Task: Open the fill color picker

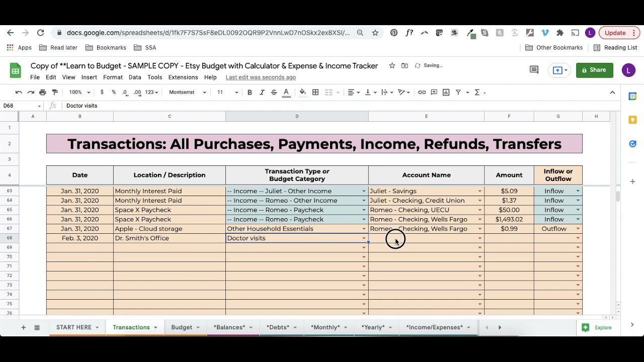Action: coord(303,93)
